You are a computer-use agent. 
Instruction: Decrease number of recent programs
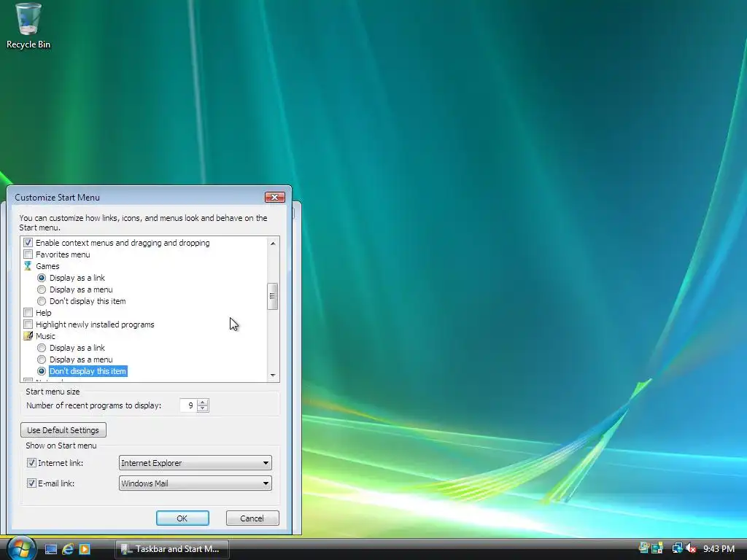[203, 408]
